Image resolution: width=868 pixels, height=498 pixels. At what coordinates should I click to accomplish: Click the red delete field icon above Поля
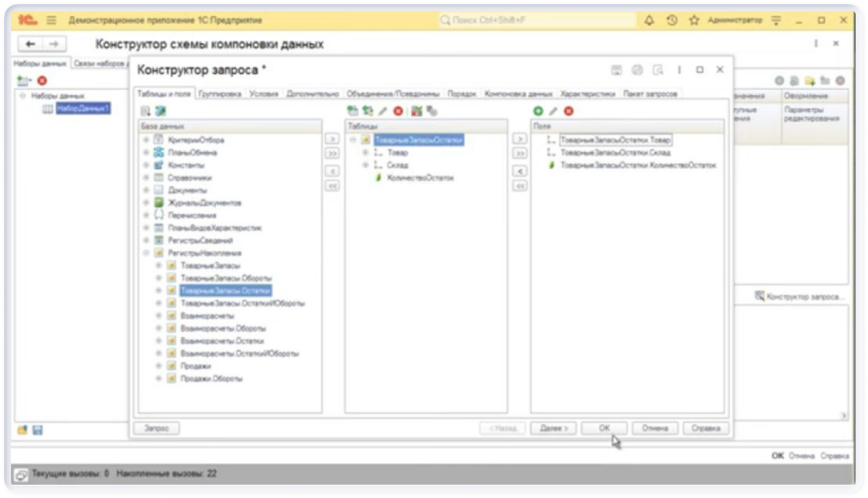click(568, 111)
